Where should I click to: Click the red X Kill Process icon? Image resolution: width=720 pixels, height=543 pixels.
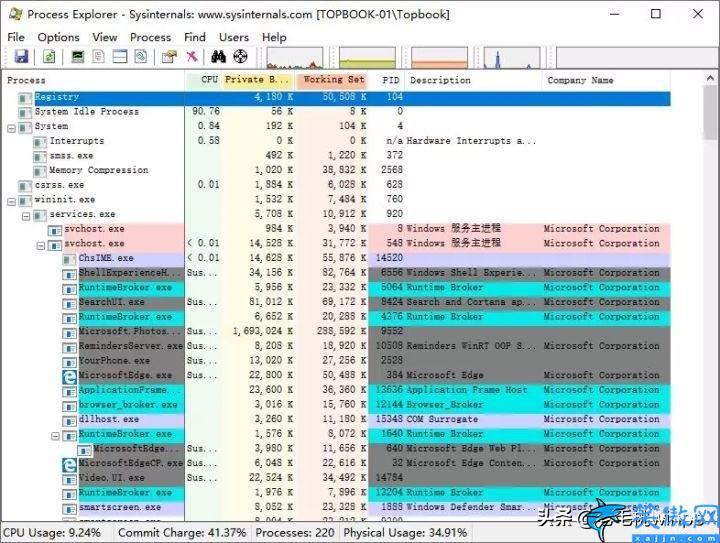[192, 56]
